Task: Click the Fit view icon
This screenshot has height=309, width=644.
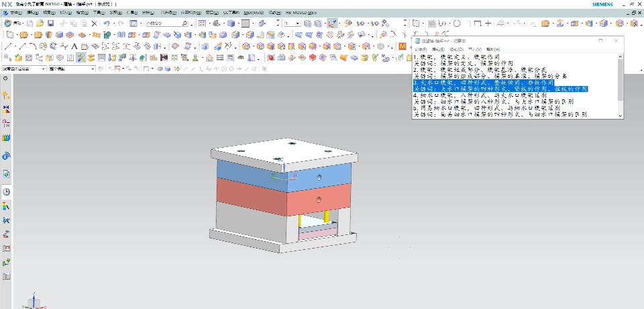Action: [202, 24]
